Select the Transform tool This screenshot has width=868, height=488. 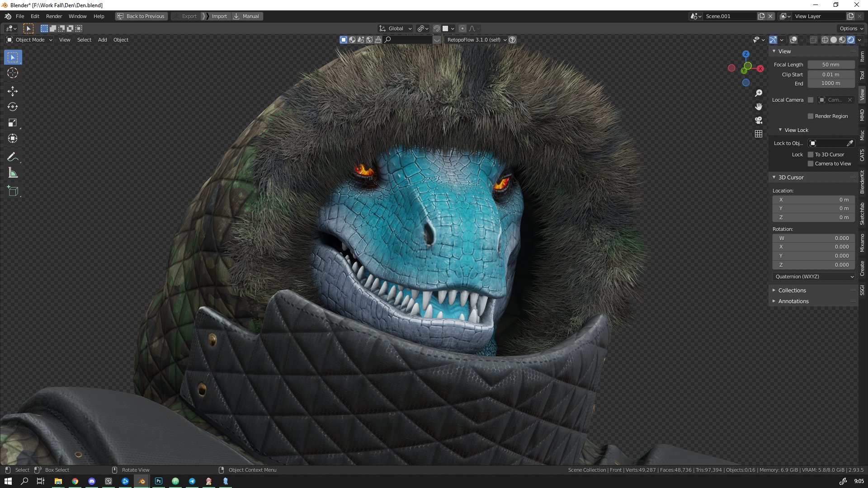[x=13, y=138]
